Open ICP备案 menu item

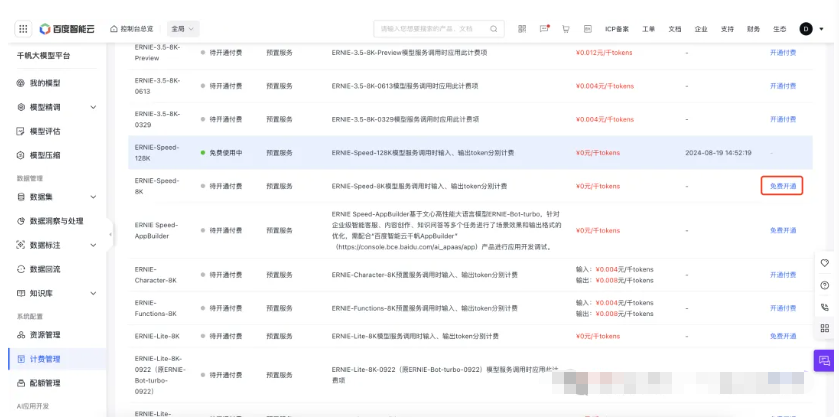pyautogui.click(x=617, y=29)
